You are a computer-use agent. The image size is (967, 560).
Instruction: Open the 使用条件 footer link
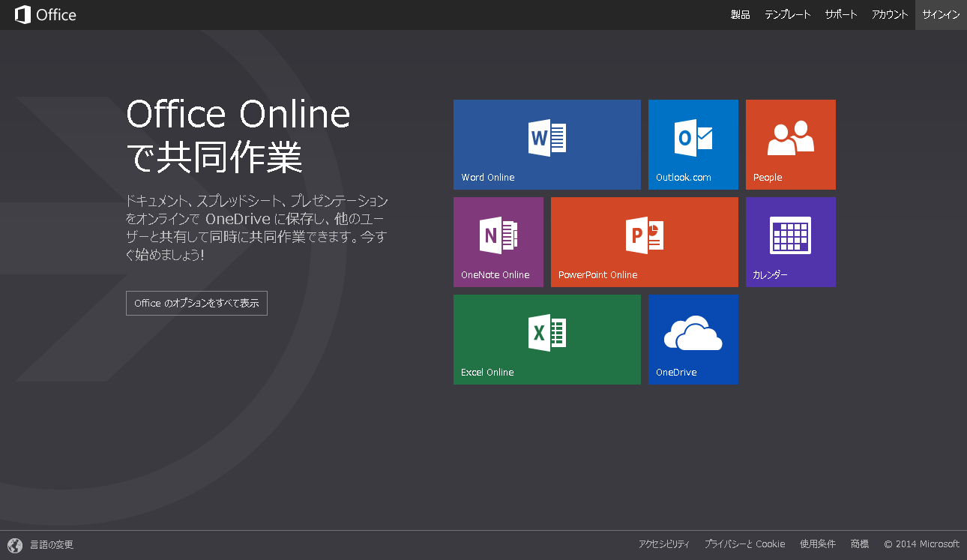[817, 544]
